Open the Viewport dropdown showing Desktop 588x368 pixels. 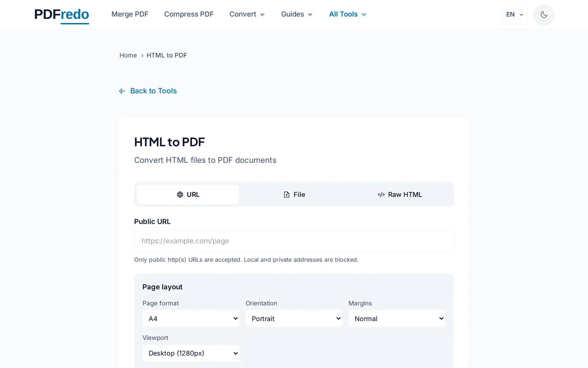[x=191, y=353]
